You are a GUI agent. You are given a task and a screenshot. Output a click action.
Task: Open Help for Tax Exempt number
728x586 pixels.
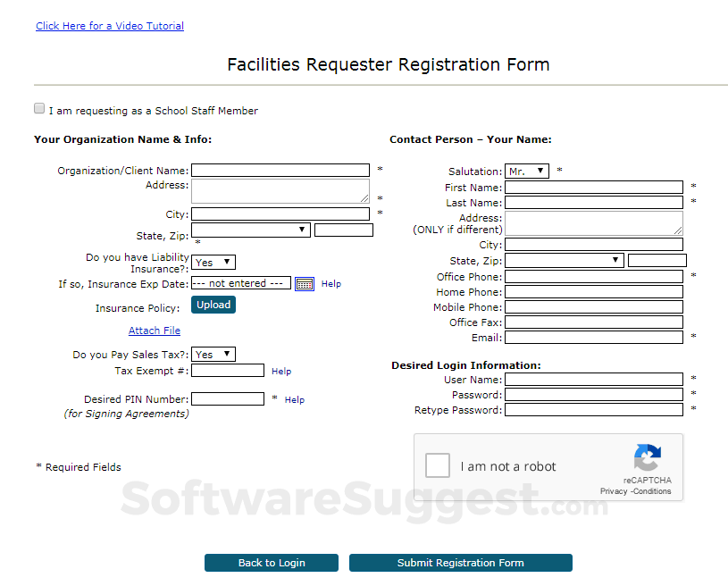(x=281, y=372)
